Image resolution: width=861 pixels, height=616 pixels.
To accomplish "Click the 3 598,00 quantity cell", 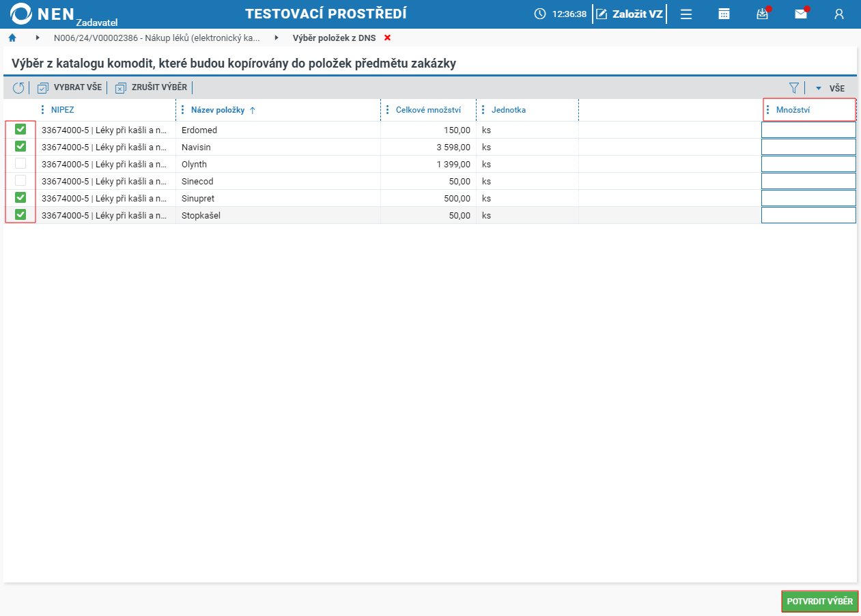I will (428, 147).
